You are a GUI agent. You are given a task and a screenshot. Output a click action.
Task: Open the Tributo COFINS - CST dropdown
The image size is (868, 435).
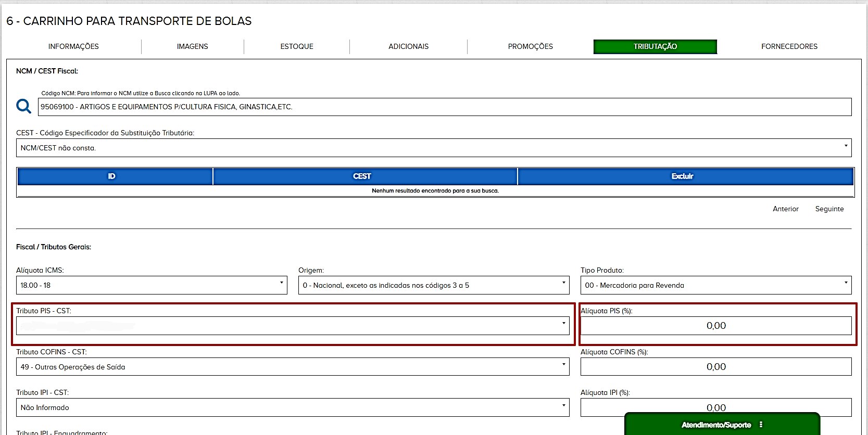tap(293, 367)
